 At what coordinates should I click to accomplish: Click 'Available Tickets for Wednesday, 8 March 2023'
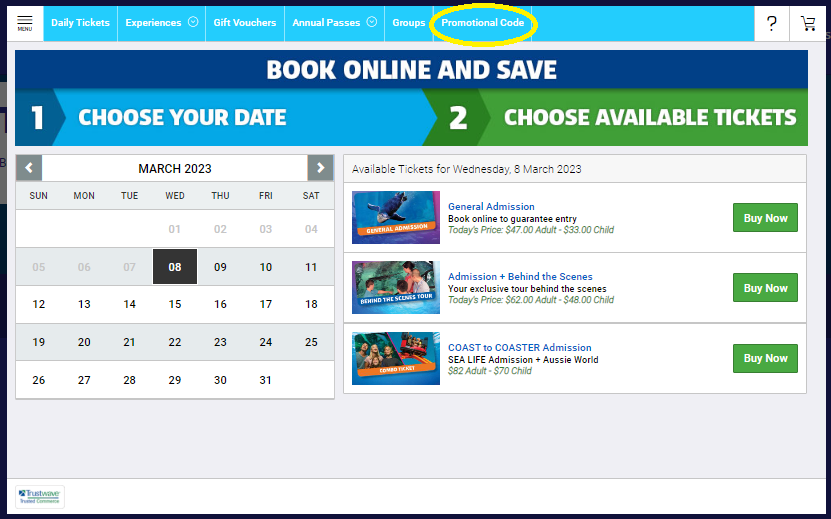466,169
